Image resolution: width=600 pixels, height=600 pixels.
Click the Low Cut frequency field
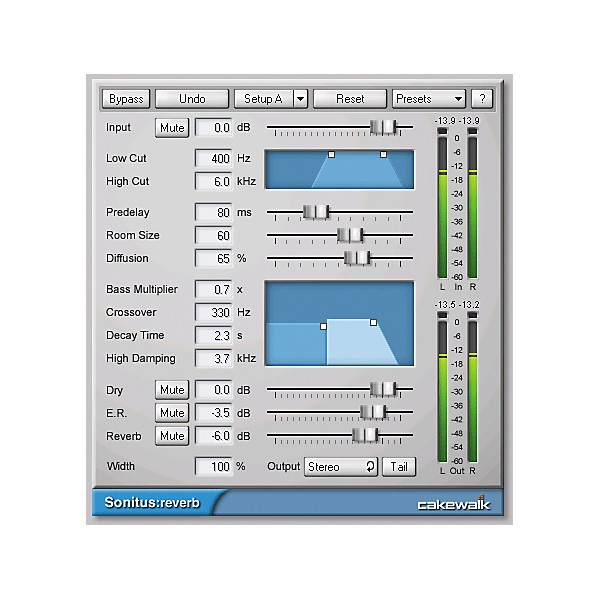click(214, 158)
